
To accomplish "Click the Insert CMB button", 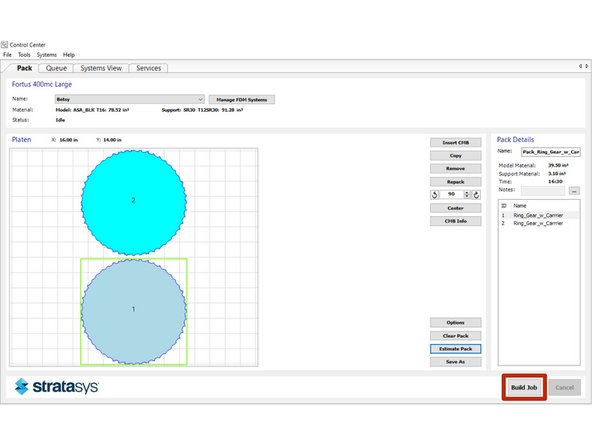I will (x=456, y=142).
